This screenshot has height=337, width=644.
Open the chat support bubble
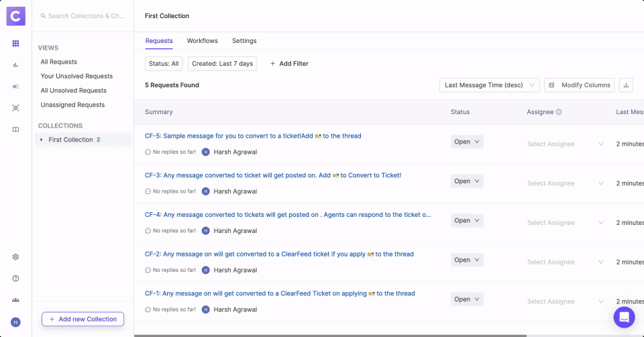624,317
